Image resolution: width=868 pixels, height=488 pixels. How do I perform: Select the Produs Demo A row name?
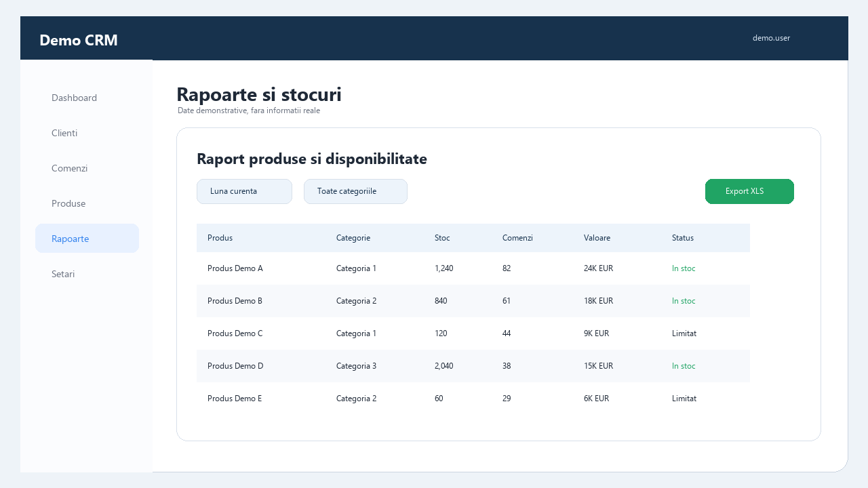(235, 268)
